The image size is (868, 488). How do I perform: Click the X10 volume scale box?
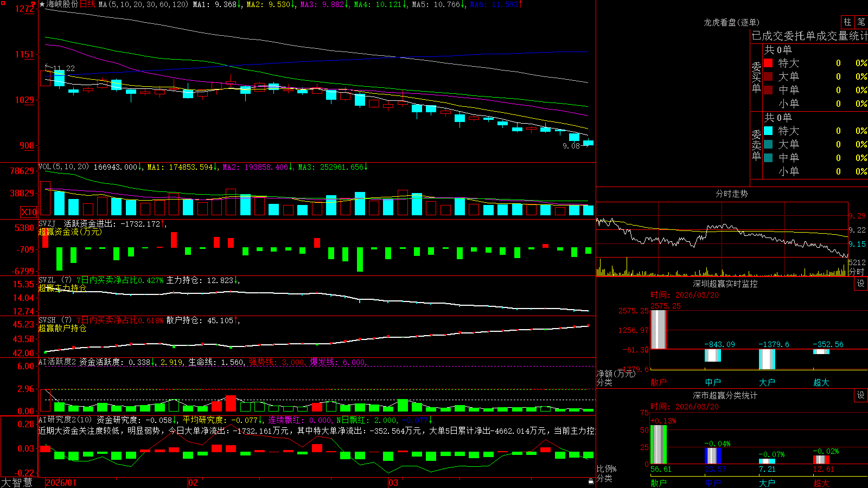coord(29,212)
